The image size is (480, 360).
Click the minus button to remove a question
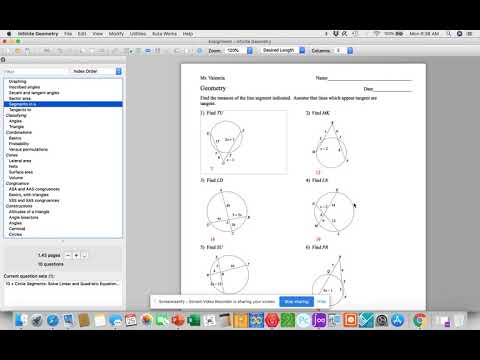68,255
